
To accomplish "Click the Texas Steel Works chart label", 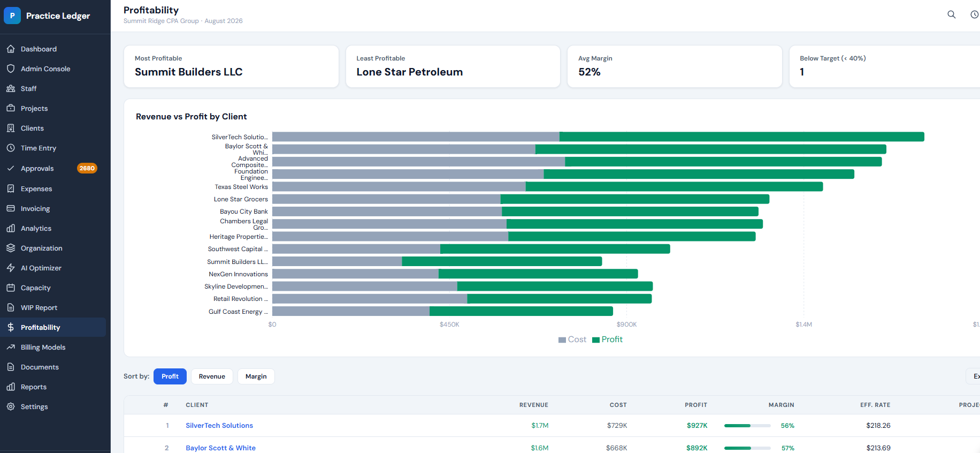I will (241, 187).
